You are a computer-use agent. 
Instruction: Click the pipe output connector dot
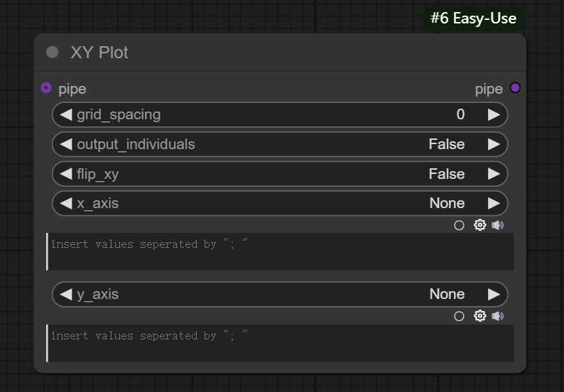515,88
